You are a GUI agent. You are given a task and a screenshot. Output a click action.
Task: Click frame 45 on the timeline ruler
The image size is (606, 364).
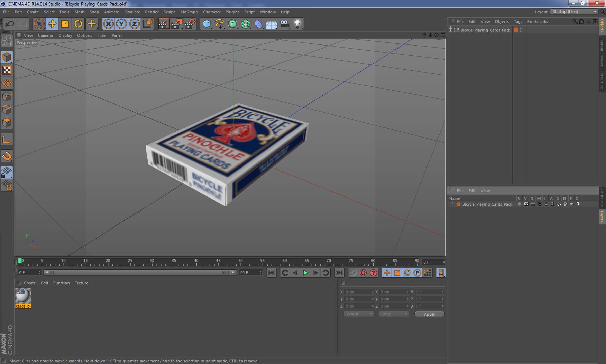point(218,261)
